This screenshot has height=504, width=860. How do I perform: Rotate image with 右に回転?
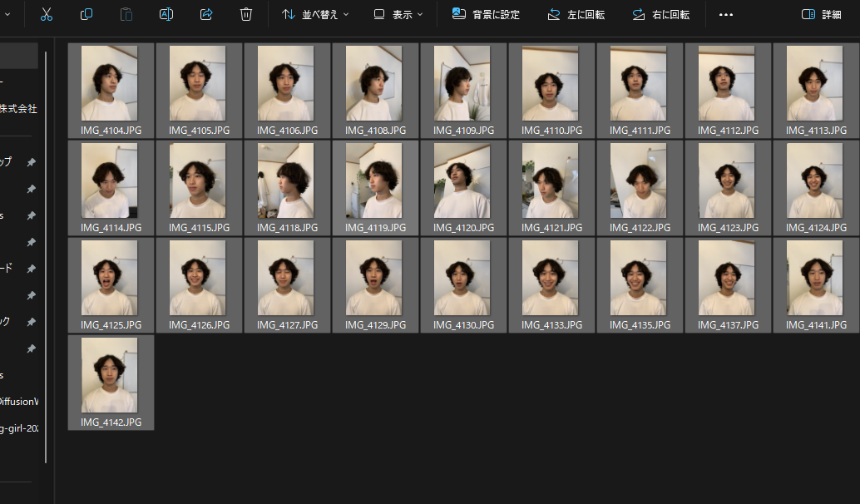point(661,15)
